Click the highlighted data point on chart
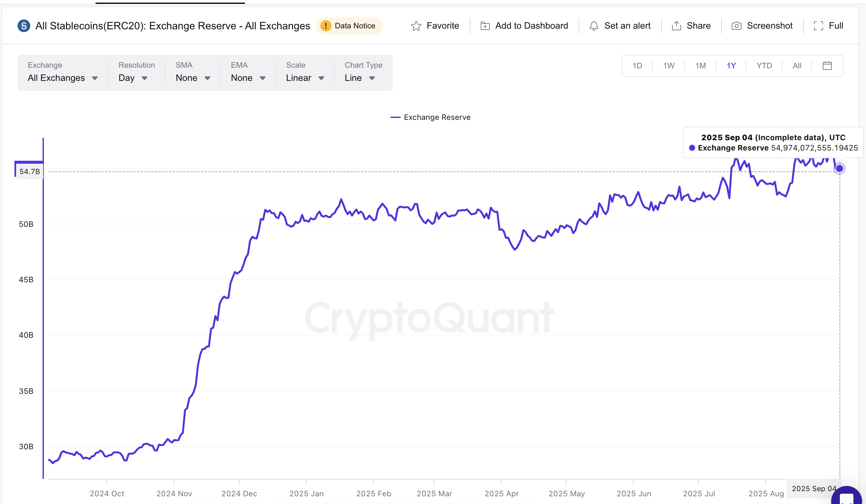This screenshot has height=504, width=866. pyautogui.click(x=839, y=168)
